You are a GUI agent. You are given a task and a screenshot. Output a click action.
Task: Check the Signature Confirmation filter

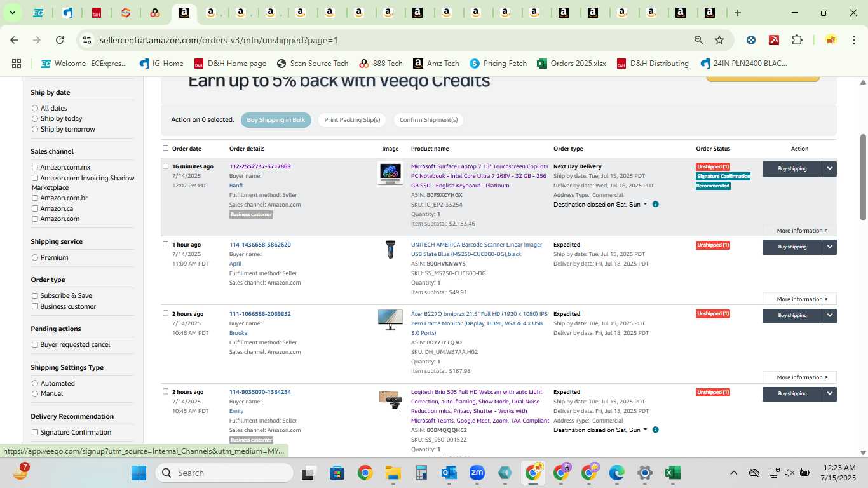point(35,433)
